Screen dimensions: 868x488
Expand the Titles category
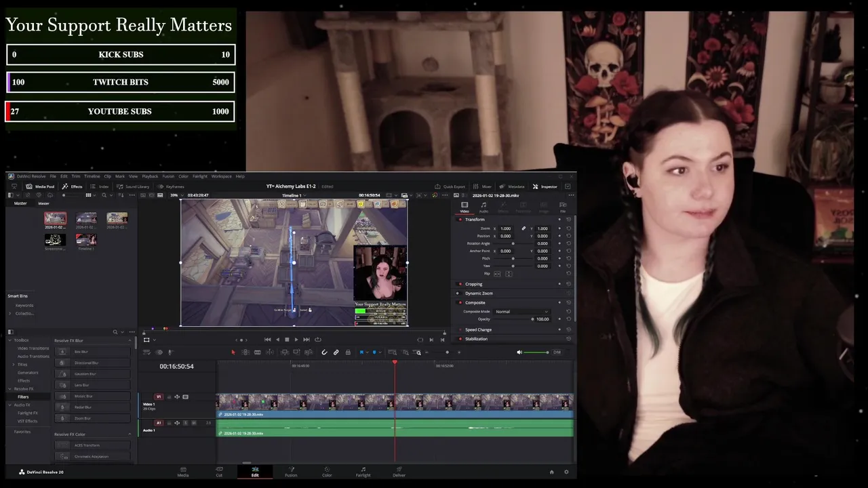tap(14, 365)
